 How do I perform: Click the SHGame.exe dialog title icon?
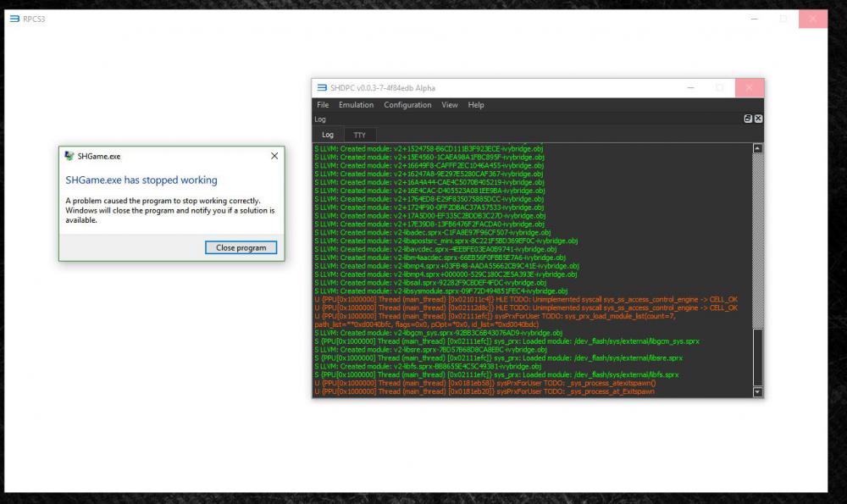pos(69,156)
